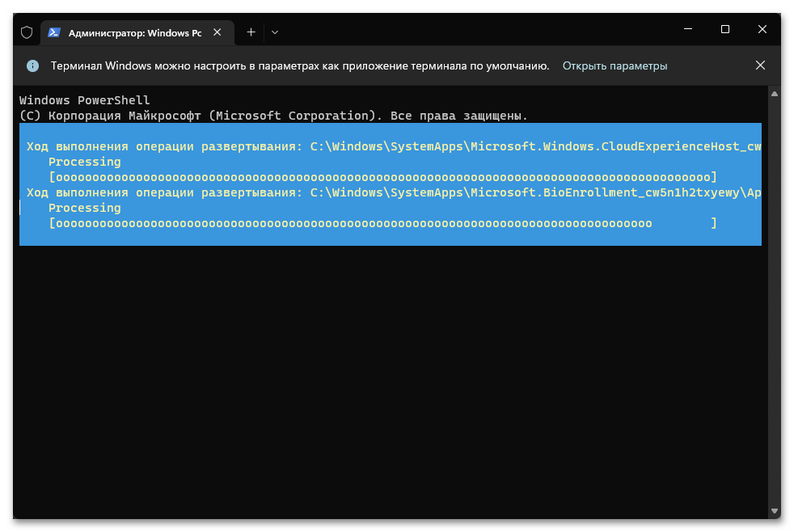This screenshot has width=794, height=532.
Task: Minimize the Terminal window
Action: click(x=687, y=30)
